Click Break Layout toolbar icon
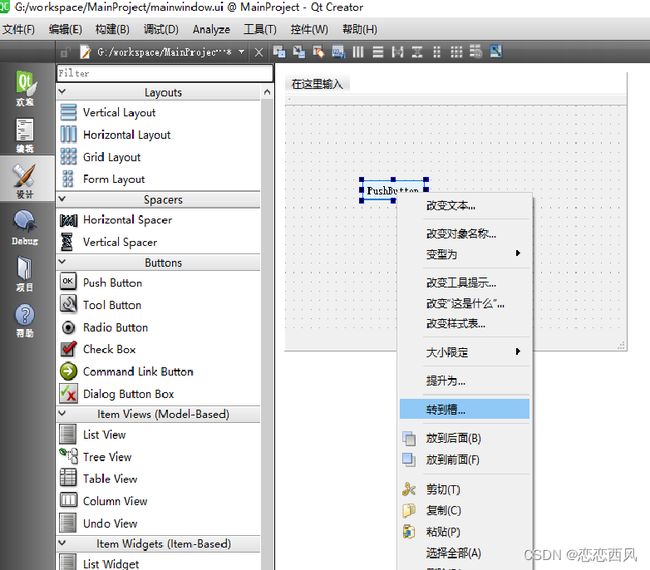Image resolution: width=650 pixels, height=570 pixels. [476, 52]
